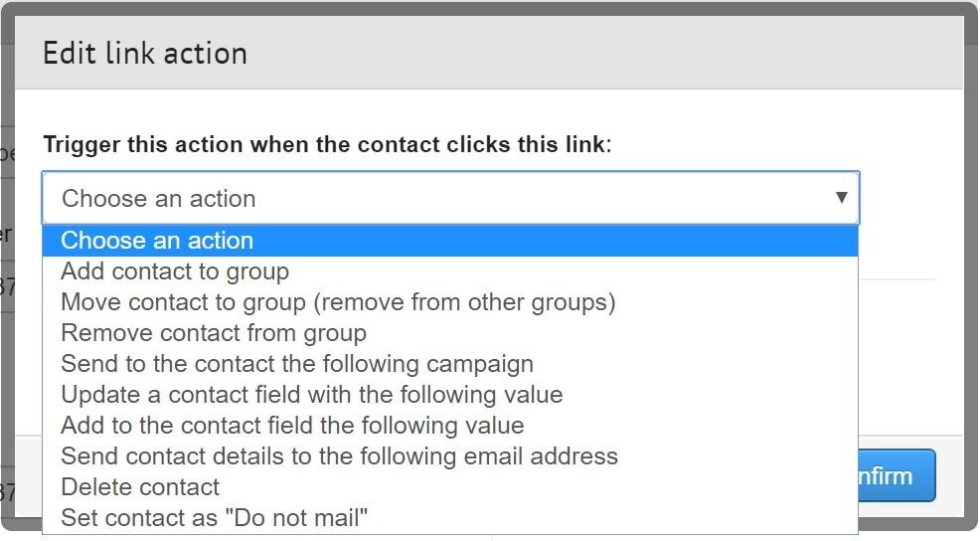
Task: Choose the 'Delete contact' action
Action: click(140, 487)
